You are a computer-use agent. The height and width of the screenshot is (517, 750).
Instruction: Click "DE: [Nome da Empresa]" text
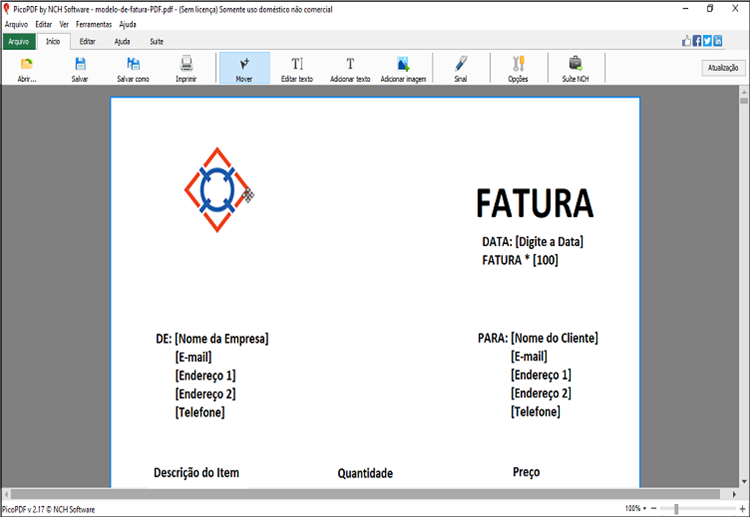[x=212, y=339]
